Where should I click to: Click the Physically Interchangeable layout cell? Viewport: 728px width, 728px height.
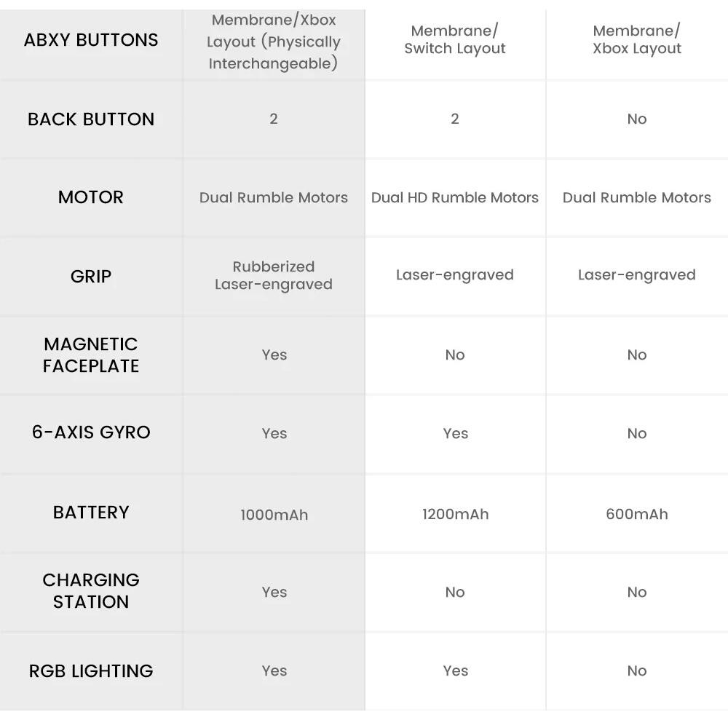point(273,42)
